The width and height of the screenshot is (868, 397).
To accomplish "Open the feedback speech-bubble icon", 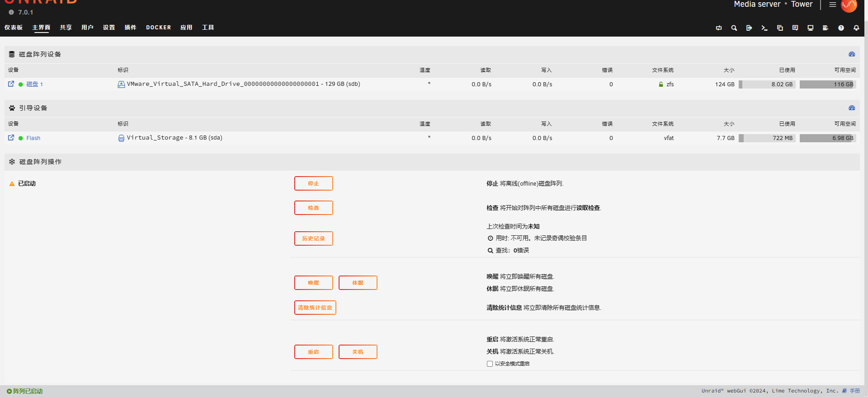I will [x=795, y=28].
